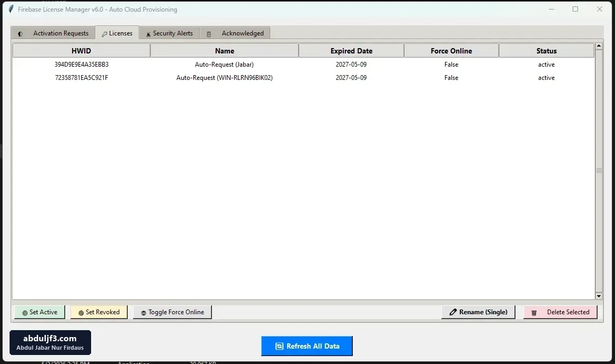This screenshot has width=615, height=364.
Task: Close the Firebase License Manager window
Action: (x=599, y=9)
